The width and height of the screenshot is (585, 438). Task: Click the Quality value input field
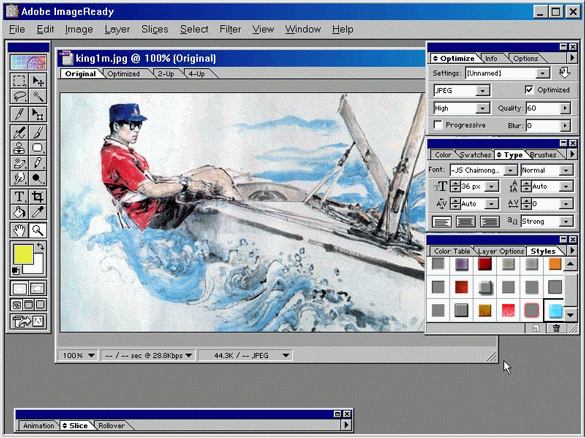(543, 108)
